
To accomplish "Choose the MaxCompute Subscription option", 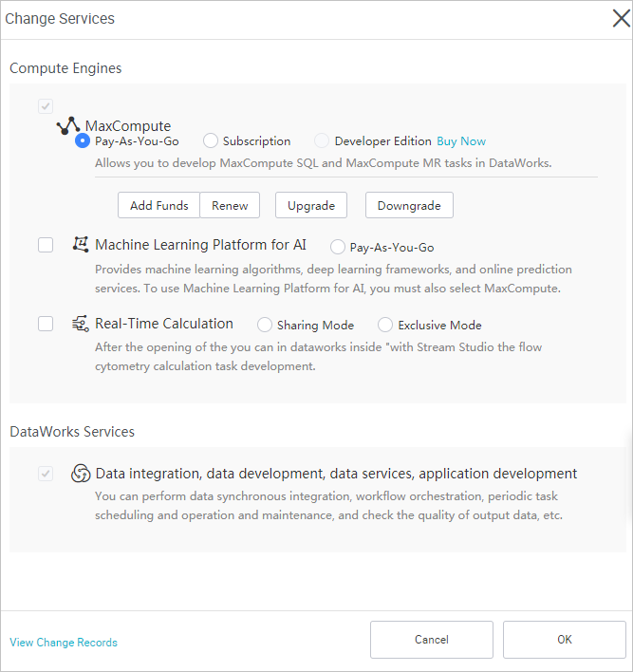I will coord(211,140).
